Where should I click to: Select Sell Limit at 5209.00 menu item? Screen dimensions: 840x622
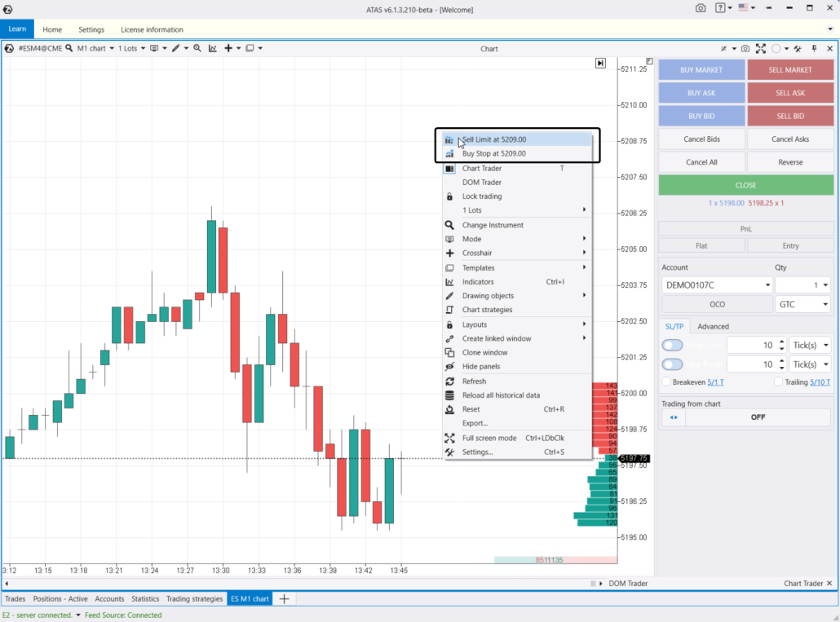493,139
